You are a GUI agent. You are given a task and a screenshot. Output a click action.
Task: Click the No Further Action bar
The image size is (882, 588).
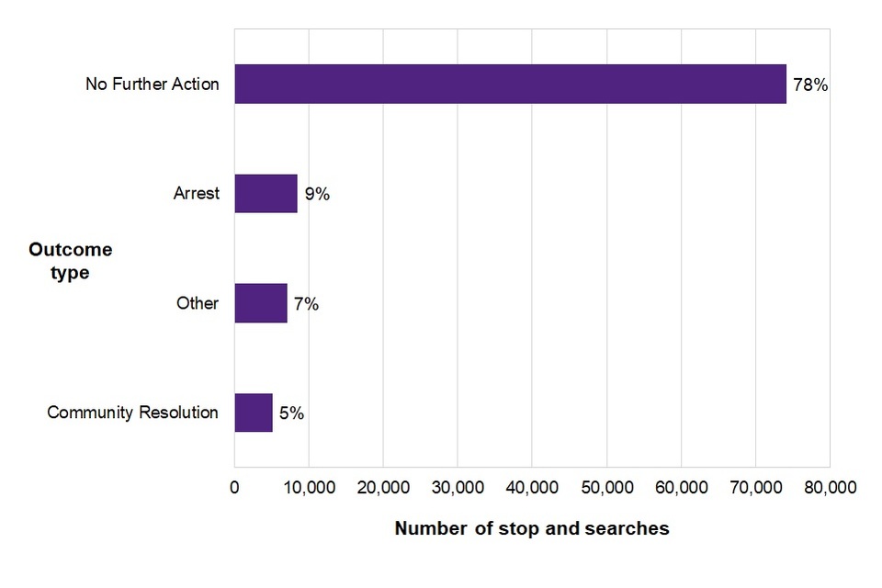tap(510, 84)
